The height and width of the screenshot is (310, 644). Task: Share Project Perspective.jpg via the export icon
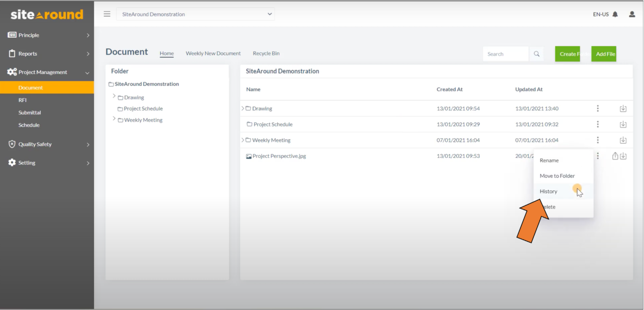(615, 156)
